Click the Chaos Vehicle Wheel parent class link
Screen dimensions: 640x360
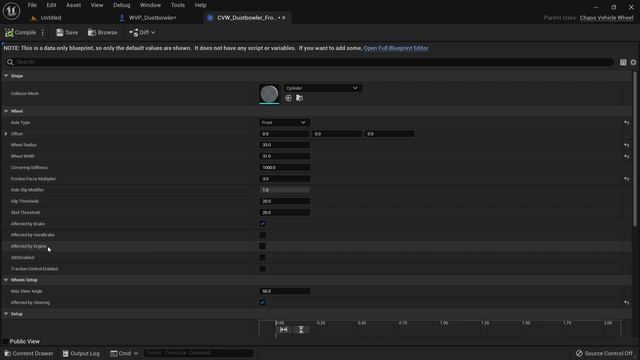606,18
